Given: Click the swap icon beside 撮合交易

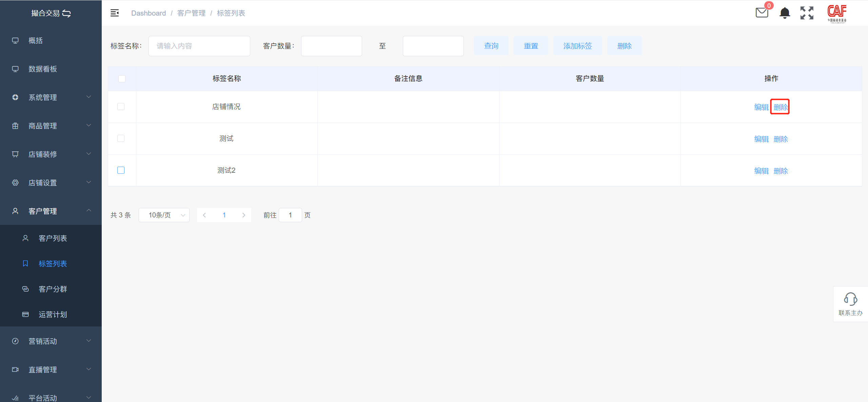Looking at the screenshot, I should pyautogui.click(x=66, y=13).
